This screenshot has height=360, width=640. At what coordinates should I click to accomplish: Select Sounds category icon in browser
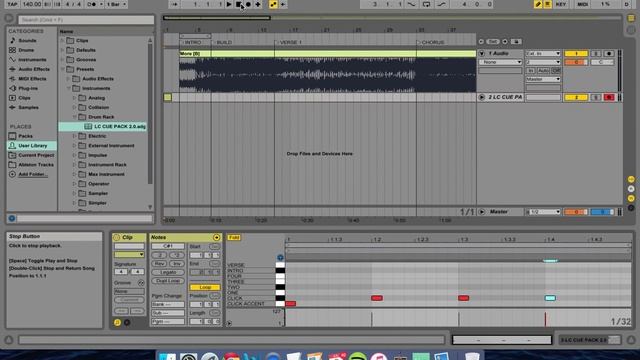tap(13, 40)
